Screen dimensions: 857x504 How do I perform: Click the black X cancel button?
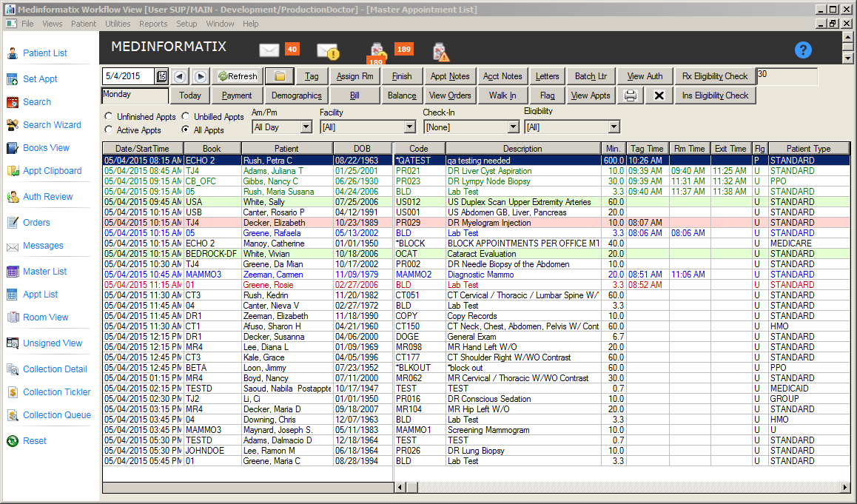(x=659, y=95)
